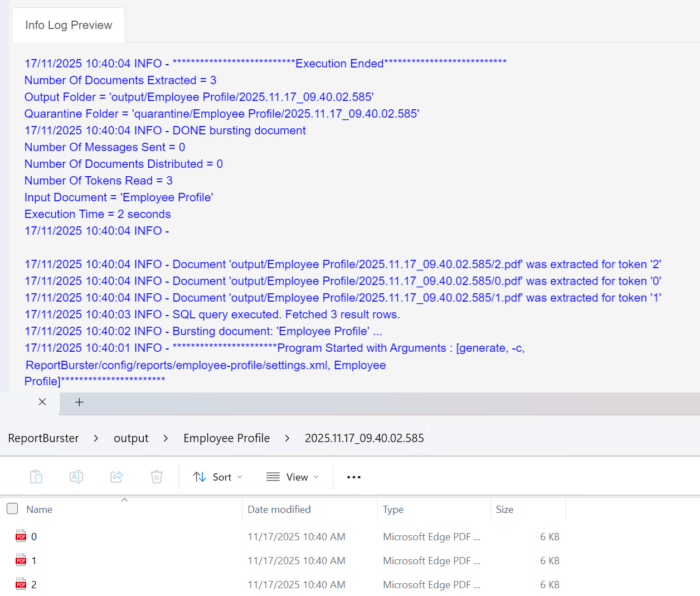Open the See more ellipsis menu
700x596 pixels.
click(353, 477)
